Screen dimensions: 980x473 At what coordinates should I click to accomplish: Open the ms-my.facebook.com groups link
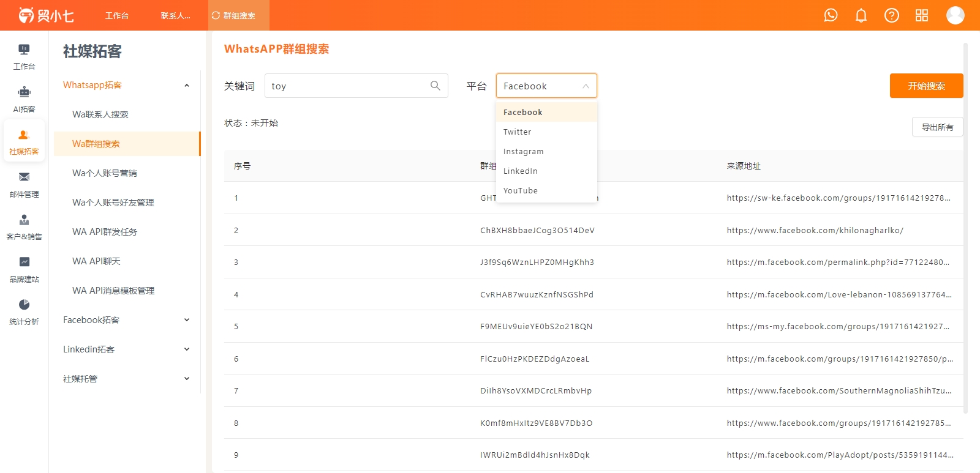(838, 326)
